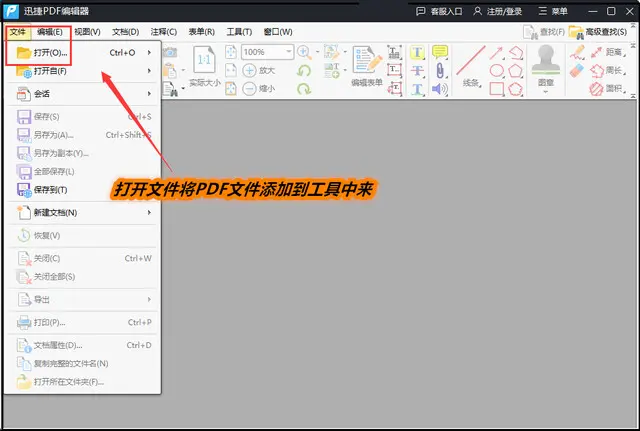The width and height of the screenshot is (640, 431).
Task: Choose 打开(O)... from the file menu
Action: (82, 53)
